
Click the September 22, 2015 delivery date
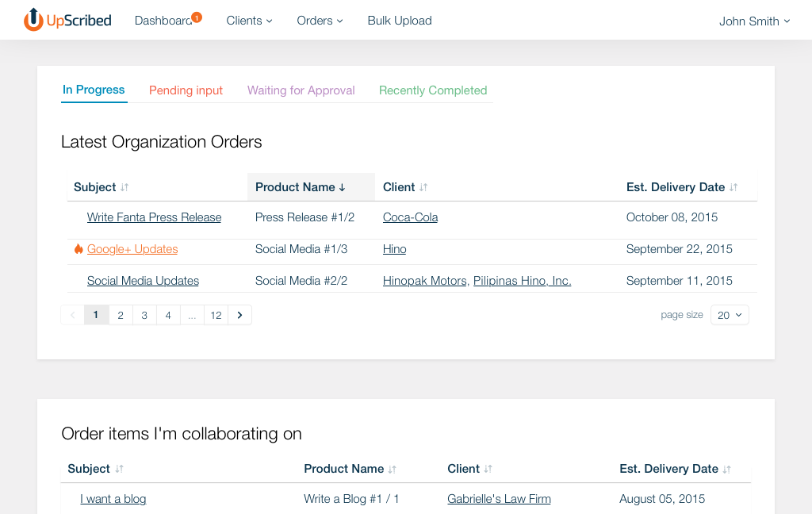[680, 249]
